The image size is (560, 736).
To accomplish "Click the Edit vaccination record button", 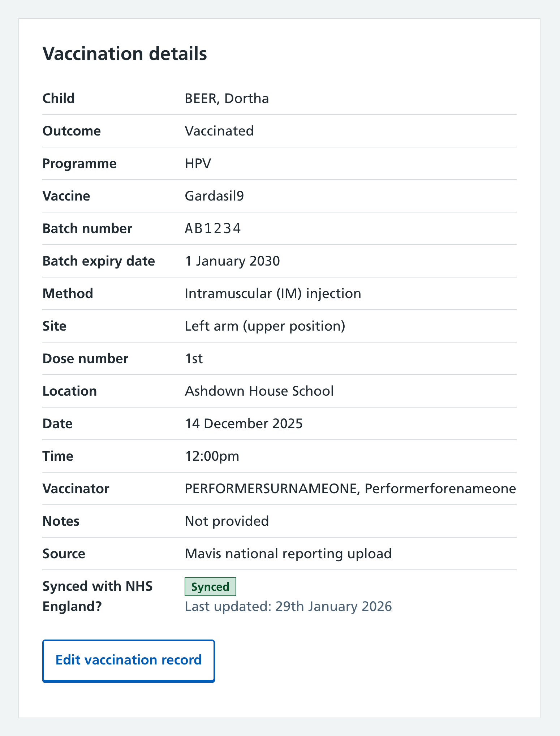I will (128, 660).
